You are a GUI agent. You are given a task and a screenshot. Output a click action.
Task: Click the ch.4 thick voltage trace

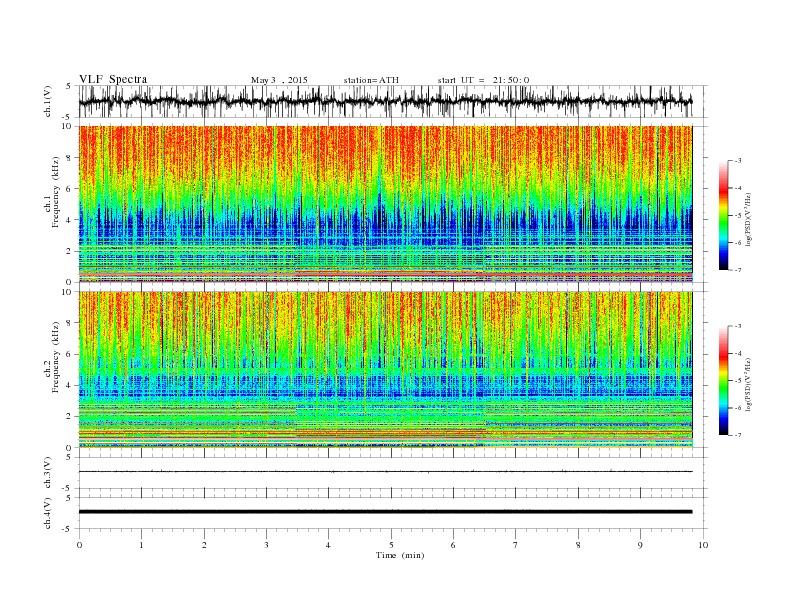tap(385, 512)
